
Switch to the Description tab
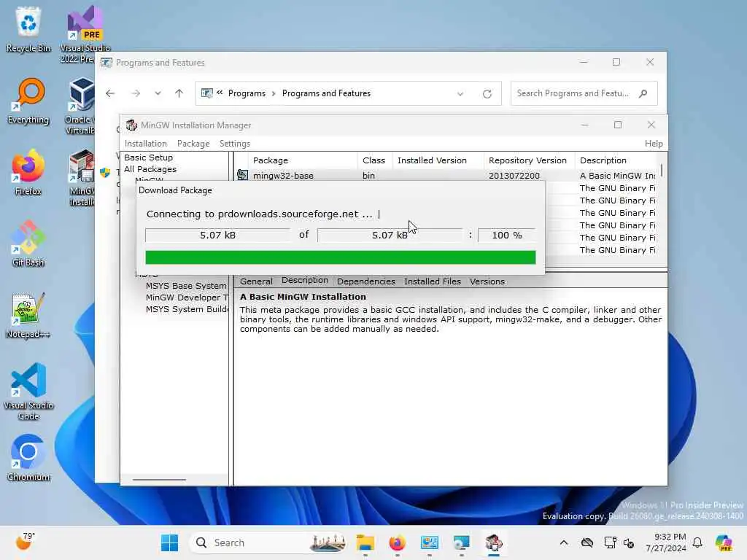(305, 281)
